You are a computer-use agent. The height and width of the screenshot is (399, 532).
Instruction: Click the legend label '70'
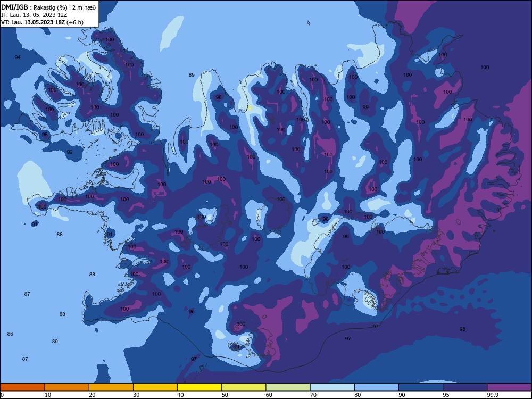click(313, 395)
